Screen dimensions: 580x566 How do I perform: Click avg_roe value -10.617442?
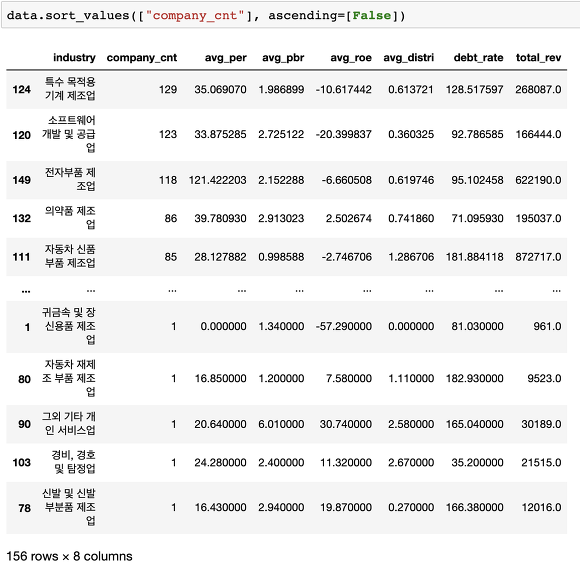344,90
